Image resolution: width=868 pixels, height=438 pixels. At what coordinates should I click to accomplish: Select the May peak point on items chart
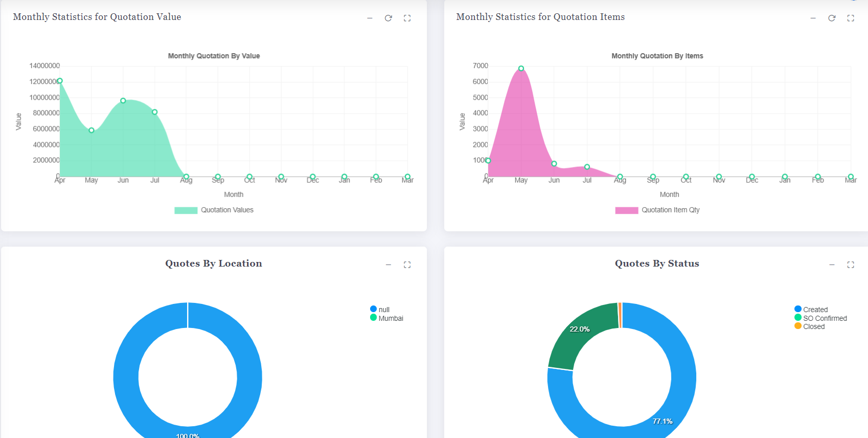click(521, 69)
